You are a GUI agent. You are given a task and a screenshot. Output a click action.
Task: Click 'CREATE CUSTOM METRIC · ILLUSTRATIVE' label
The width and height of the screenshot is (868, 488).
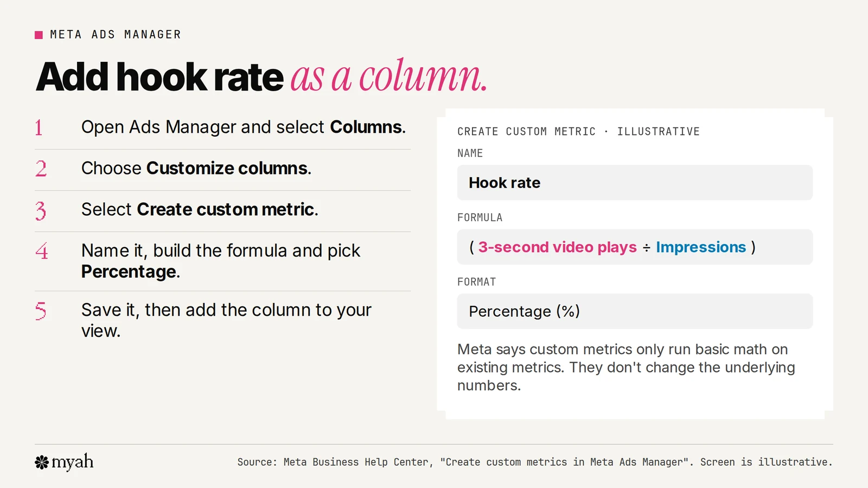click(578, 131)
